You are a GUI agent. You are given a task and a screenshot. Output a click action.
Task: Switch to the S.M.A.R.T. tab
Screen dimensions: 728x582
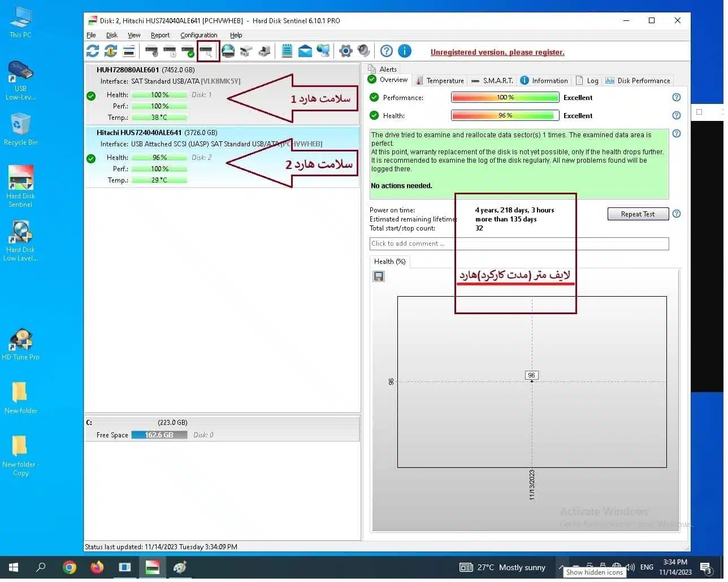[492, 81]
